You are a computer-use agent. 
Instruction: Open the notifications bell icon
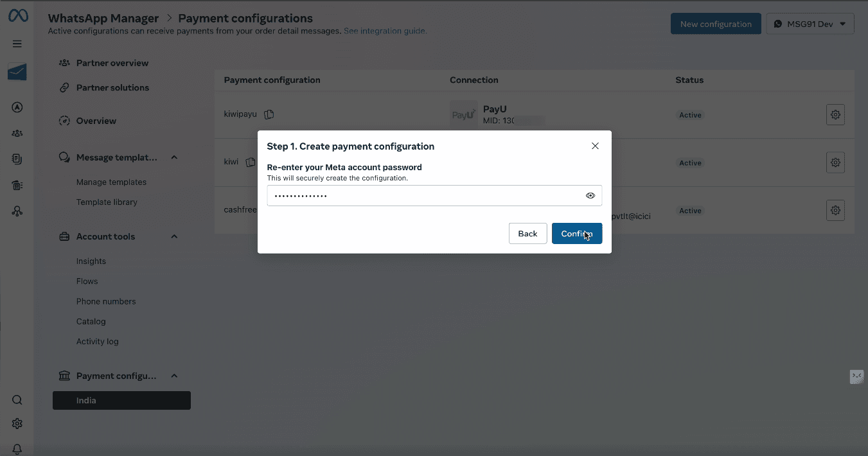[x=17, y=449]
